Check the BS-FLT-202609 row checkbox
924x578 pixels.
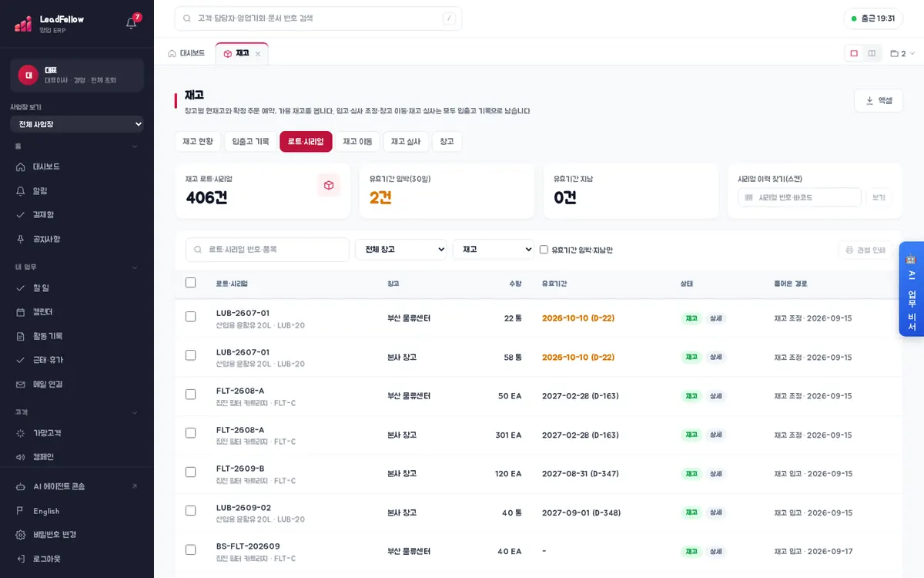(x=191, y=549)
